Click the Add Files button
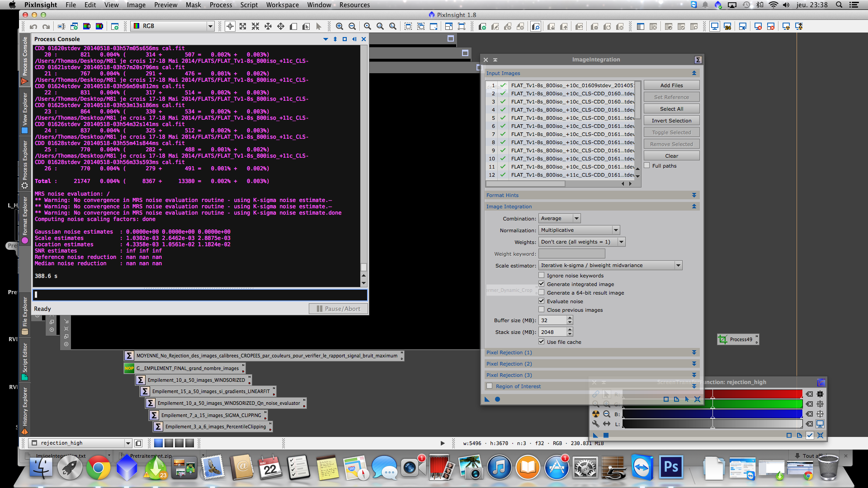868x488 pixels. (671, 85)
